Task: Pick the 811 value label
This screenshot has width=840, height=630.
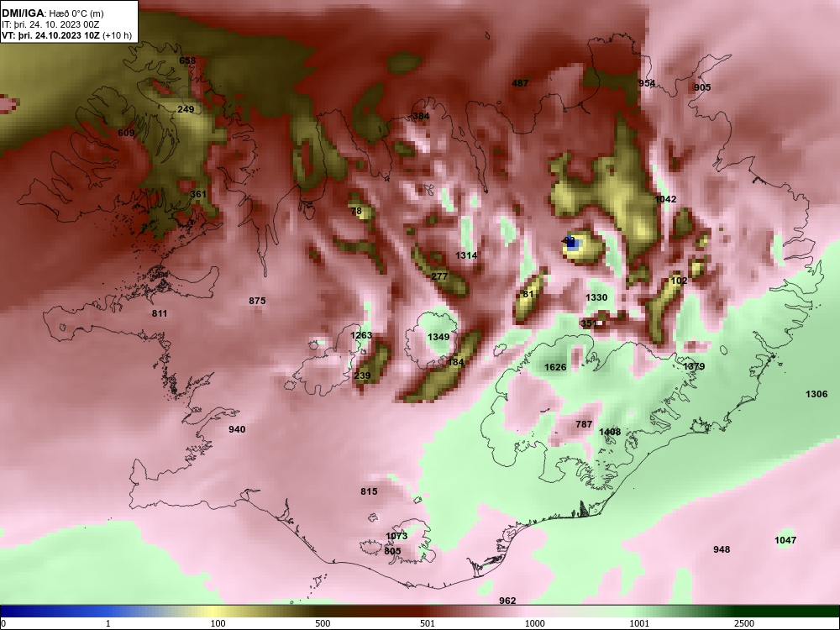Action: 160,313
